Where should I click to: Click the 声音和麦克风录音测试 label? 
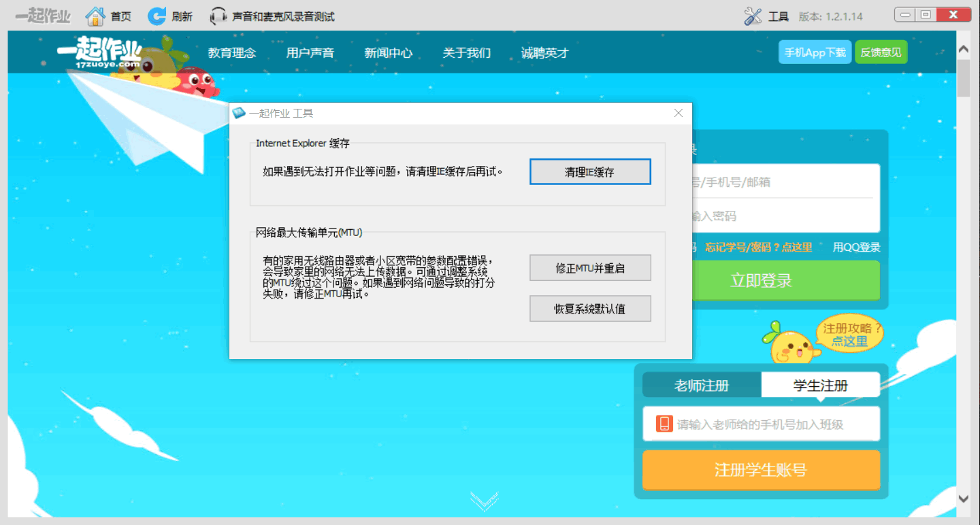point(284,16)
